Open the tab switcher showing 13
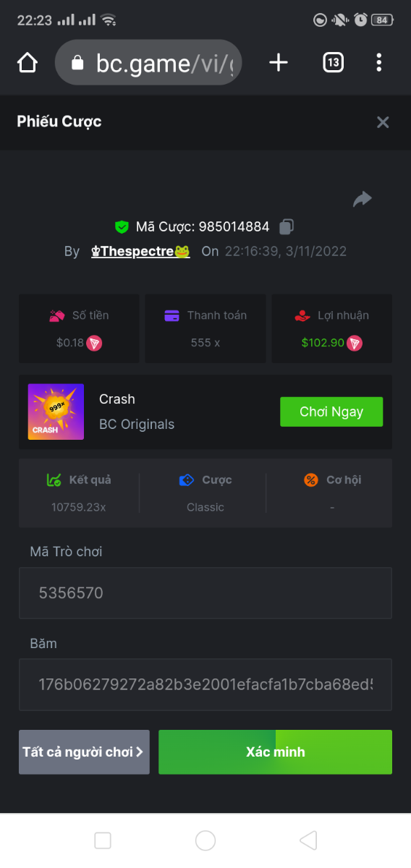 pyautogui.click(x=333, y=63)
